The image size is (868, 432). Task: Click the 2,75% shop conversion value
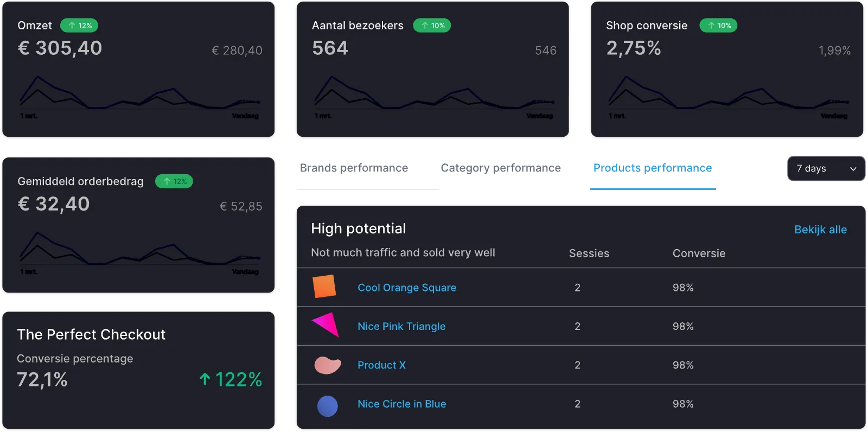coord(634,48)
